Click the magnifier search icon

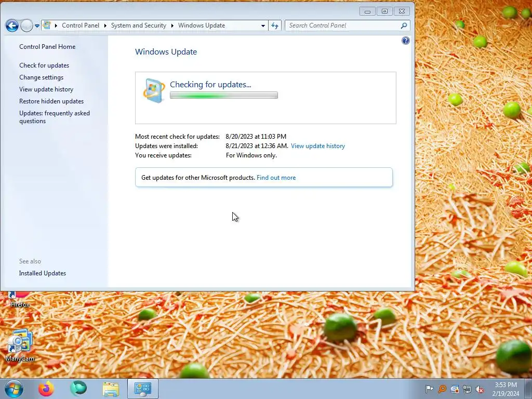tap(404, 25)
